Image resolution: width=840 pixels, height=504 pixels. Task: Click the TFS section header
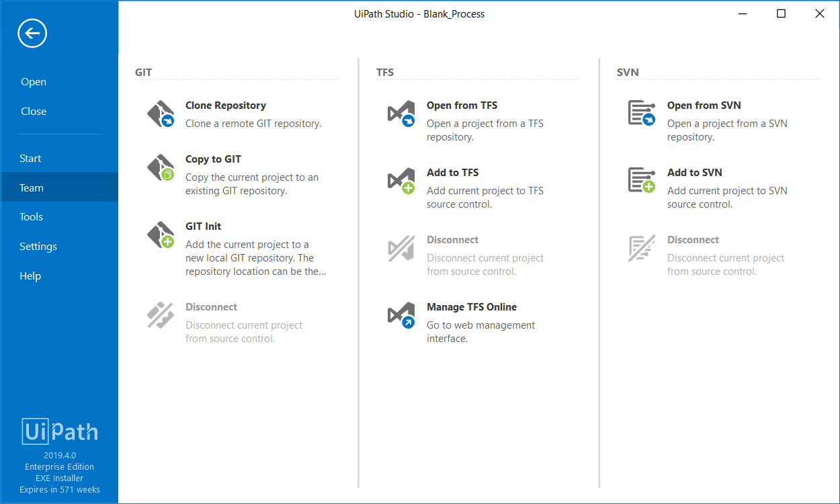coord(385,72)
